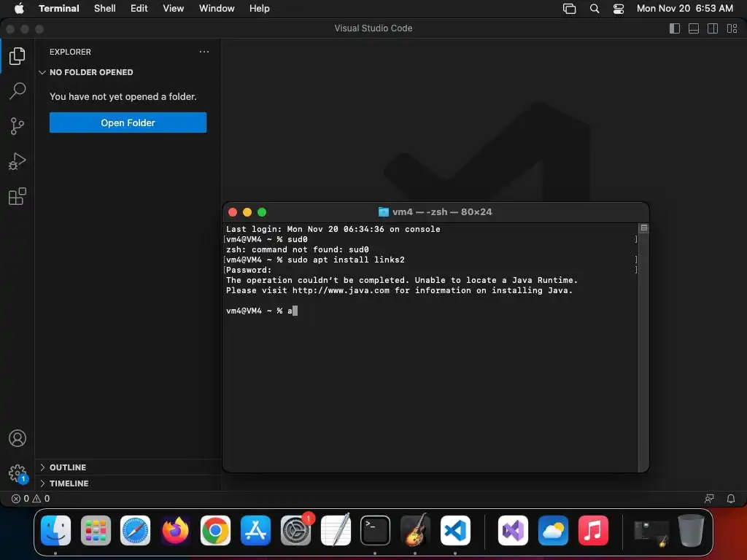Viewport: 747px width, 560px height.
Task: Click the date and time in menu bar
Action: [x=684, y=8]
